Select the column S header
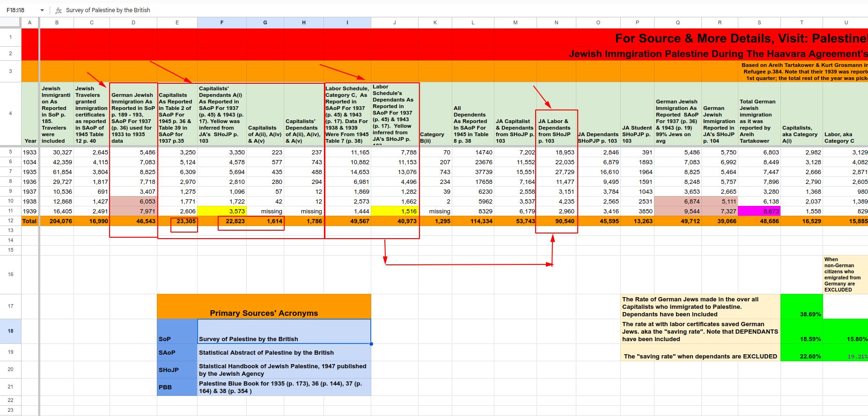 759,22
